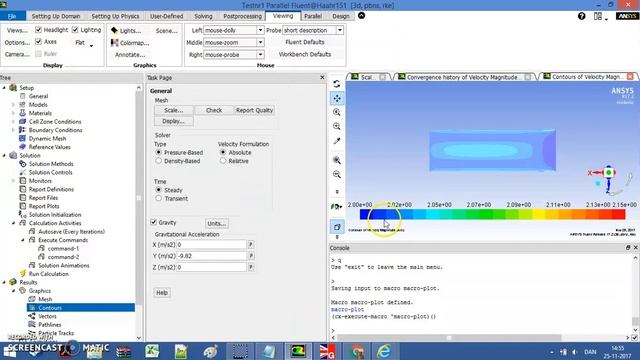Toggle the Lighting checkbox
The width and height of the screenshot is (640, 360).
(75, 30)
